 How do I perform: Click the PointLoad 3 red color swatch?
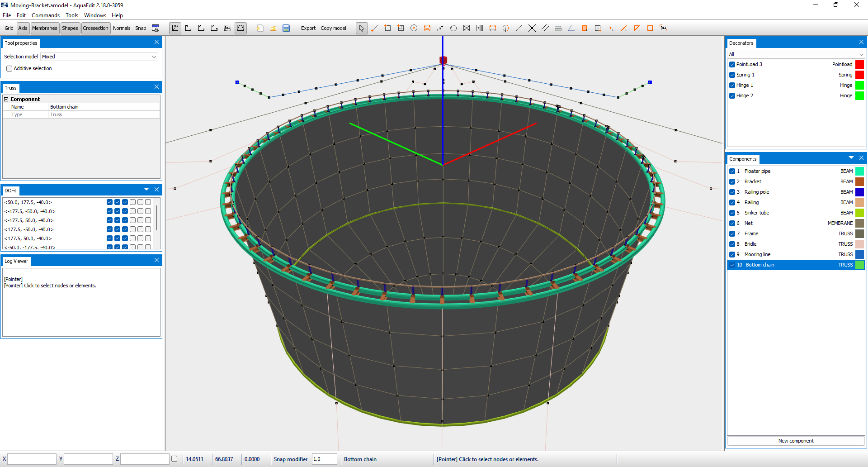[859, 64]
